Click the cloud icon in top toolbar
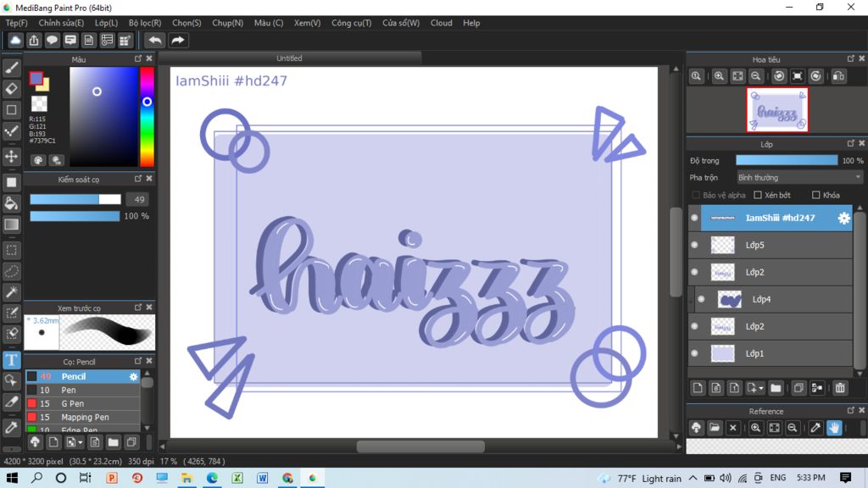This screenshot has width=868, height=488. click(x=15, y=41)
